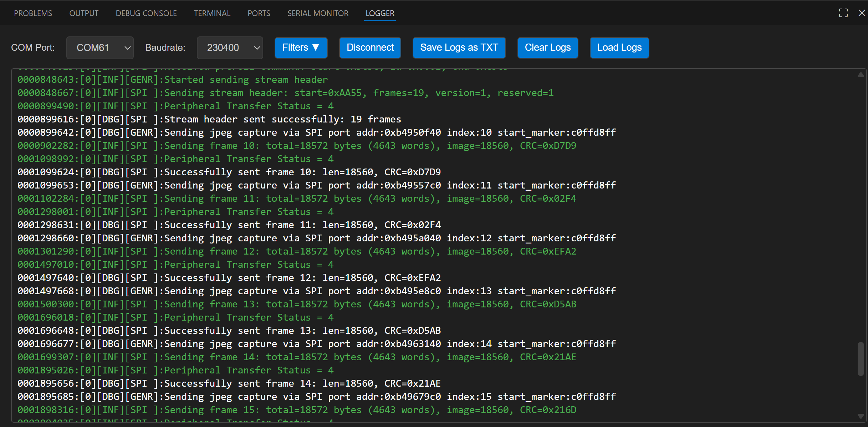Open the PROBLEMS tab
Image resolution: width=868 pixels, height=427 pixels.
point(33,13)
